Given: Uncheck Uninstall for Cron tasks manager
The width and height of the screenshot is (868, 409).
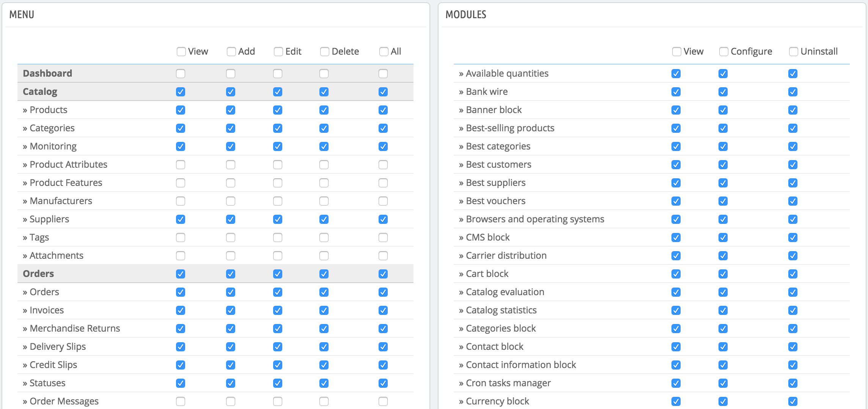Looking at the screenshot, I should [x=793, y=383].
